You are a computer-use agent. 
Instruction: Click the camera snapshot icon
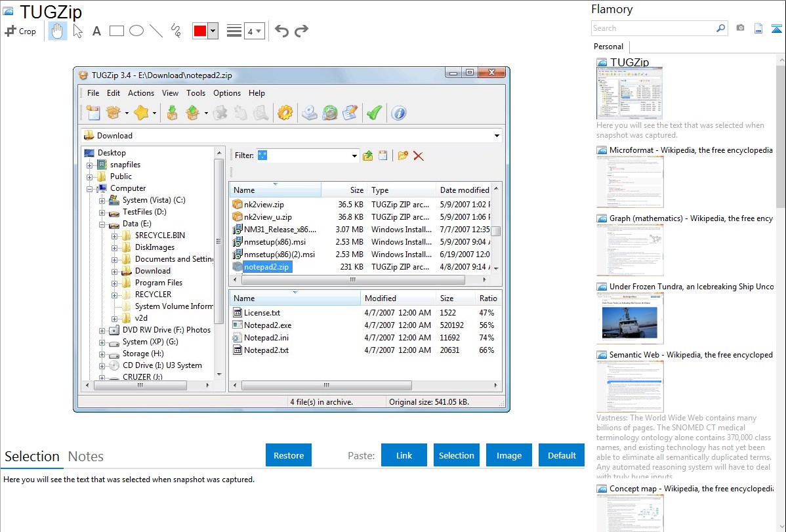pos(740,28)
